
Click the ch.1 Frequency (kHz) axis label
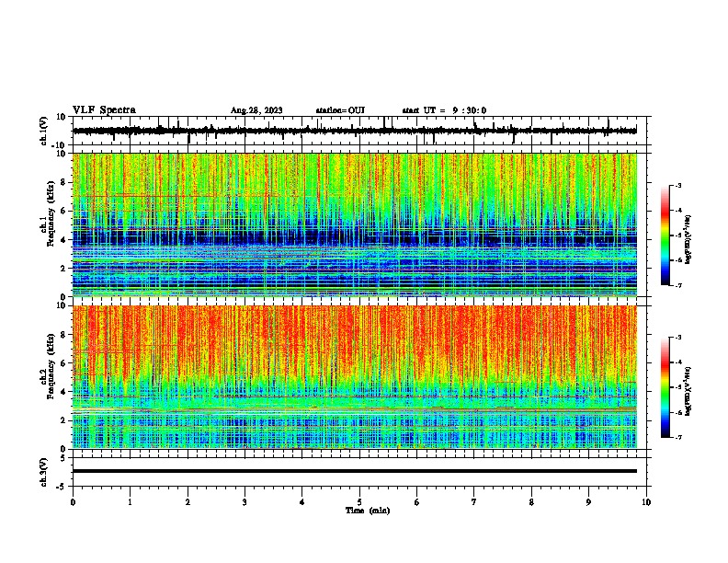click(47, 214)
